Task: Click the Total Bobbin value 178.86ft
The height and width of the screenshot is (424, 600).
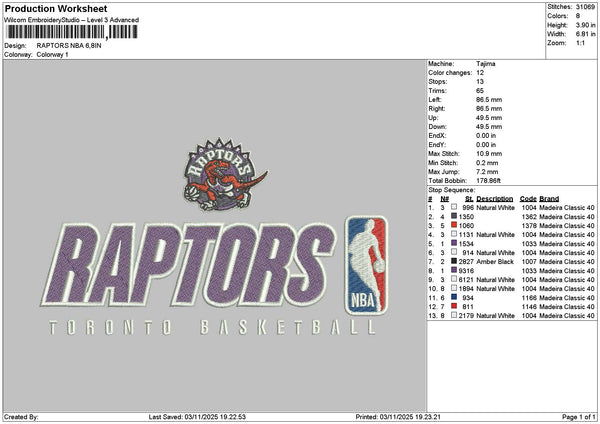Action: (x=488, y=181)
